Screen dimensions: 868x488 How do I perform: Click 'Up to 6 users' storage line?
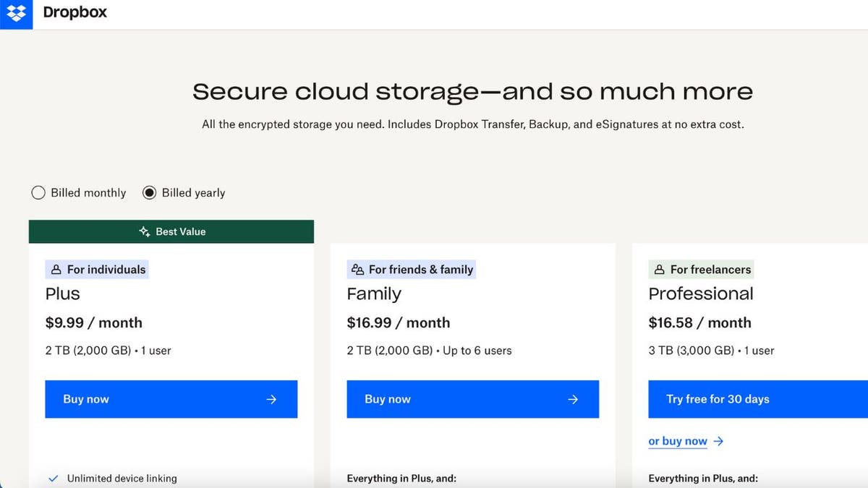point(429,351)
